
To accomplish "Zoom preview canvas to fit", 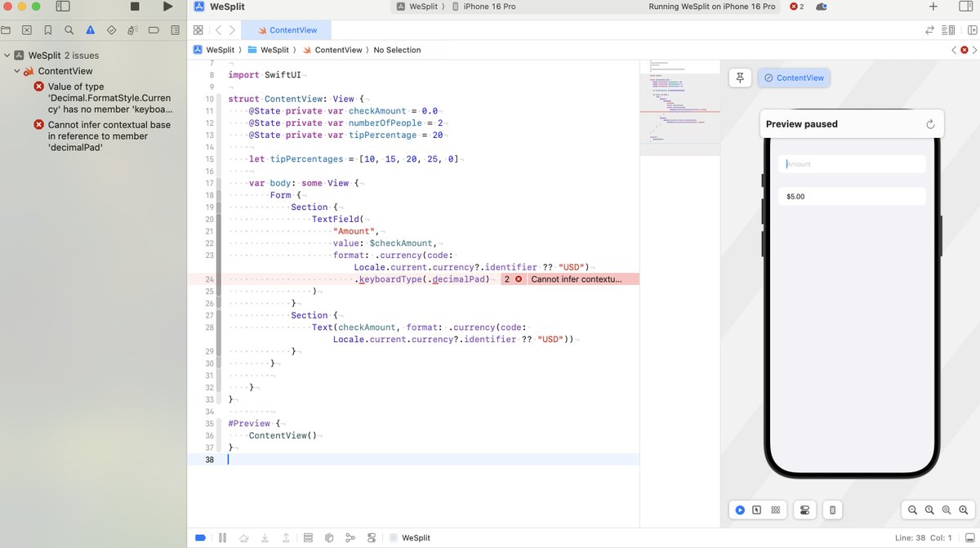I will (947, 510).
